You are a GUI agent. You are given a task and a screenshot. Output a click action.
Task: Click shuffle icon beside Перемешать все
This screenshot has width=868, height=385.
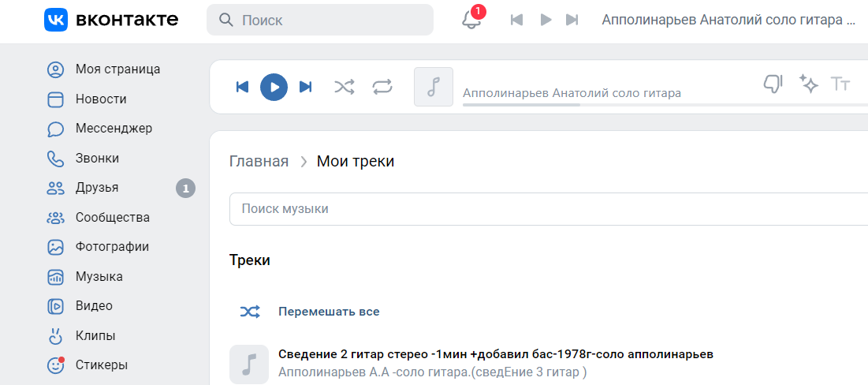tap(250, 312)
